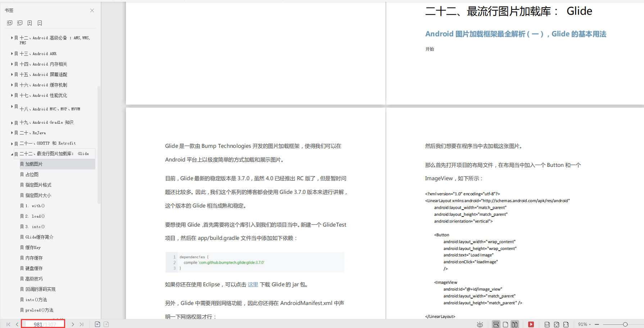Expand the 二十、RxJava bookmark

click(x=12, y=133)
